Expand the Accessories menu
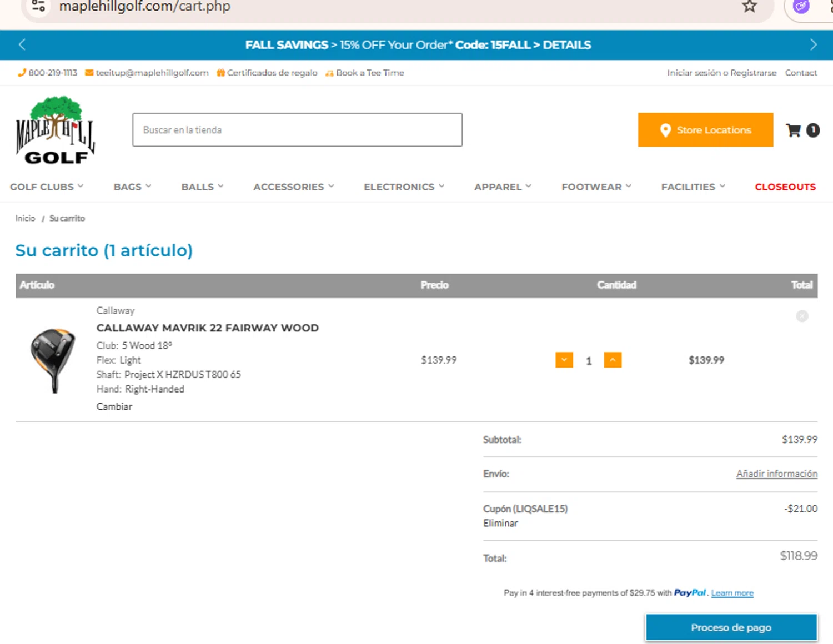The width and height of the screenshot is (833, 644). [x=294, y=187]
